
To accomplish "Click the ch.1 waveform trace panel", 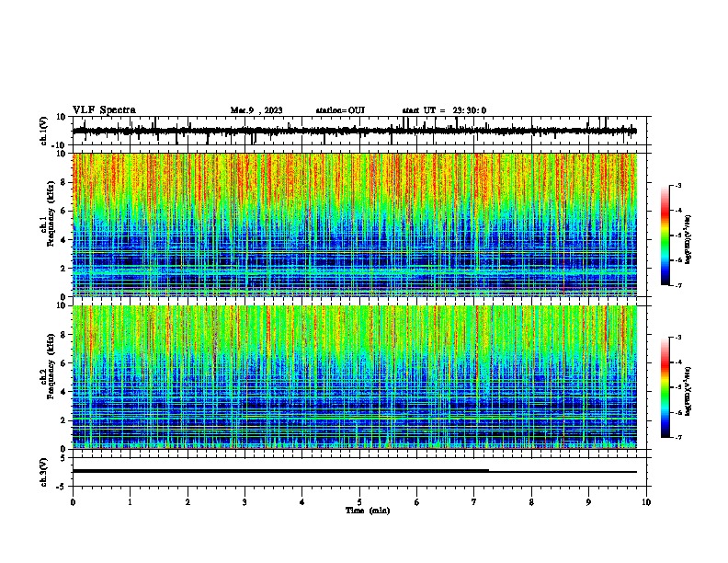I will click(x=361, y=131).
